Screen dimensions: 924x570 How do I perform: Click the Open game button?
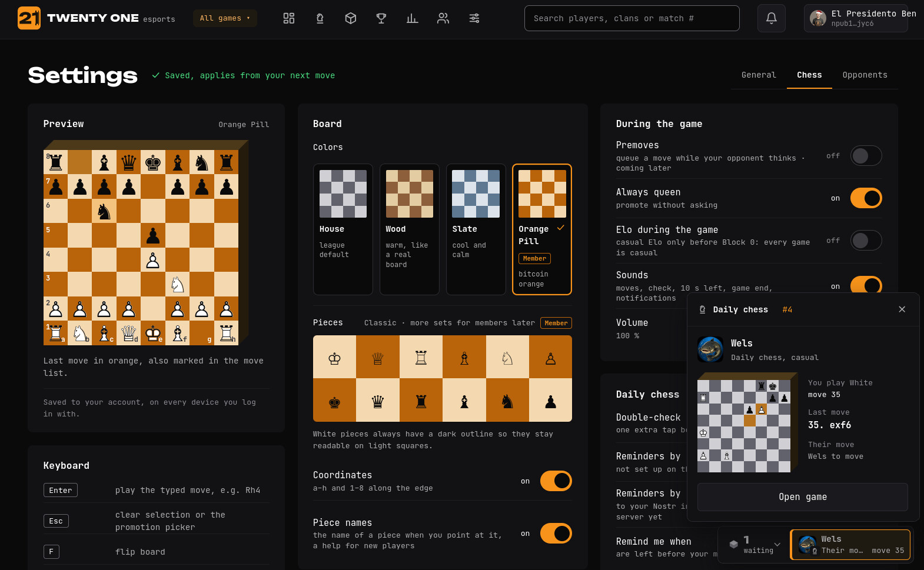(803, 497)
